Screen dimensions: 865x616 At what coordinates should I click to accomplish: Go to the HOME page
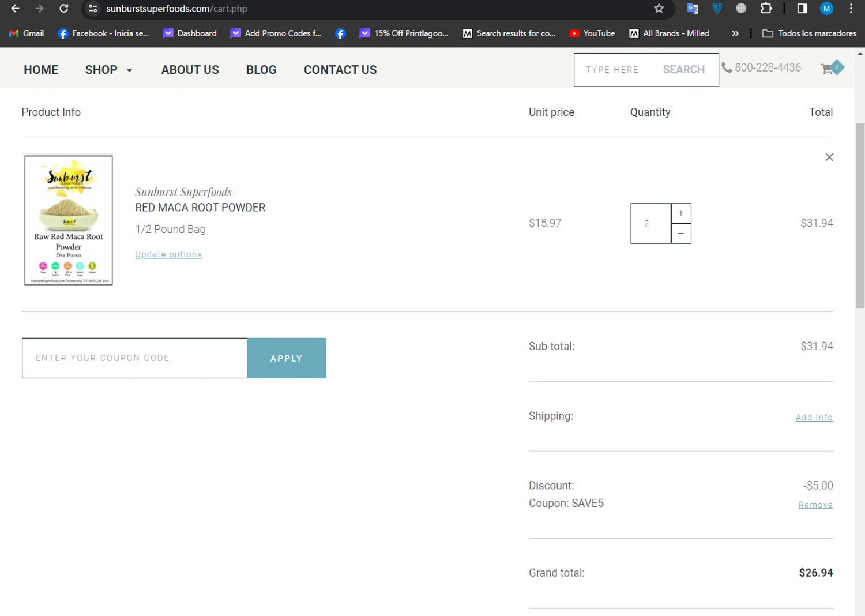tap(41, 70)
